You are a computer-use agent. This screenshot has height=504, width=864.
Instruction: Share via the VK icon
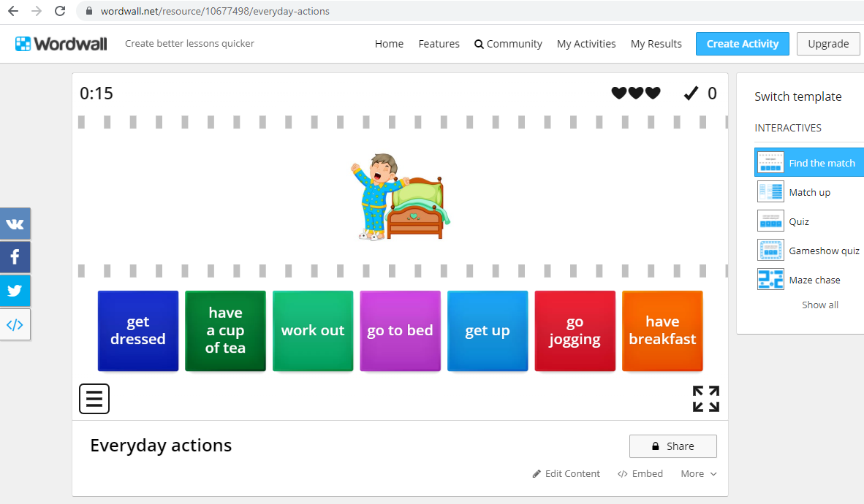15,224
